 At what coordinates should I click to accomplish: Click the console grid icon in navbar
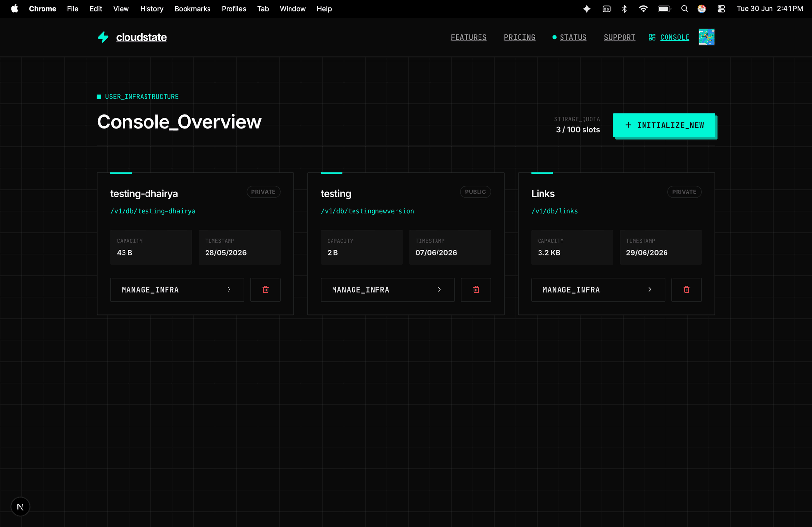coord(652,37)
